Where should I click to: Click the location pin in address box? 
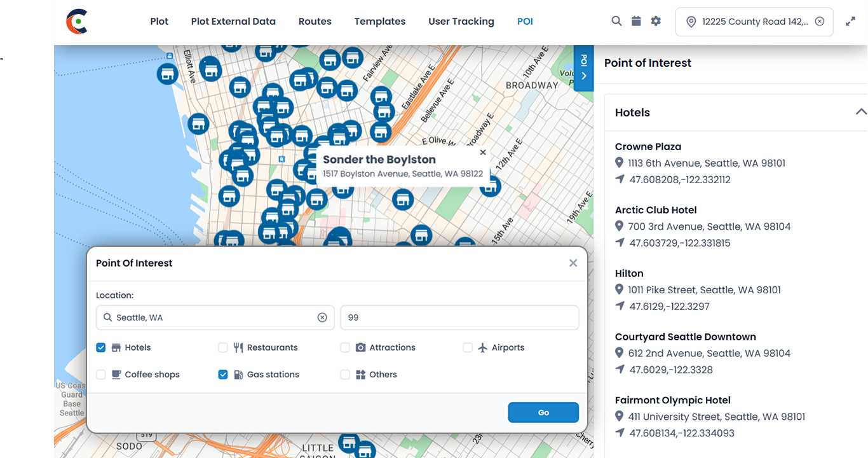coord(691,22)
